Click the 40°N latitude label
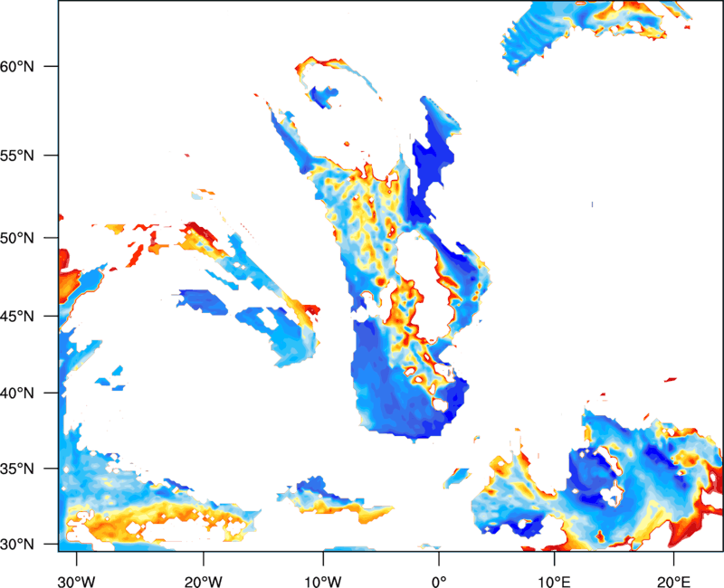Screen dimensions: 724x588 click(x=17, y=394)
